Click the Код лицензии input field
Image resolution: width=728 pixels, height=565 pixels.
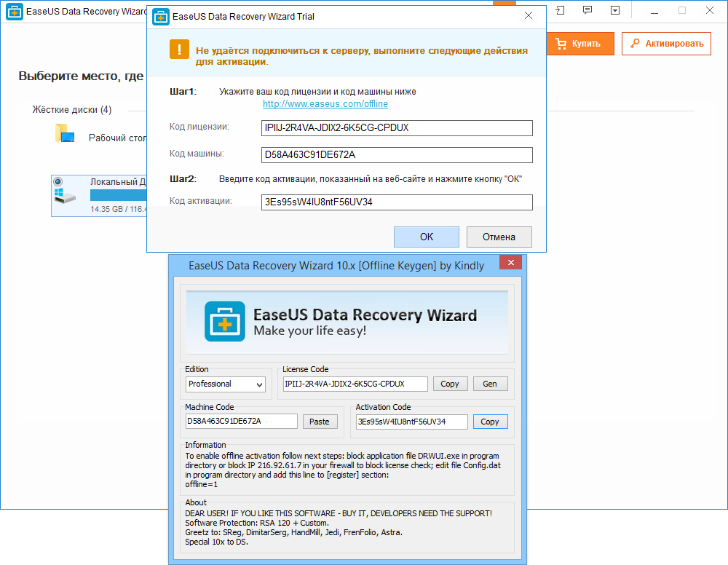tap(397, 128)
